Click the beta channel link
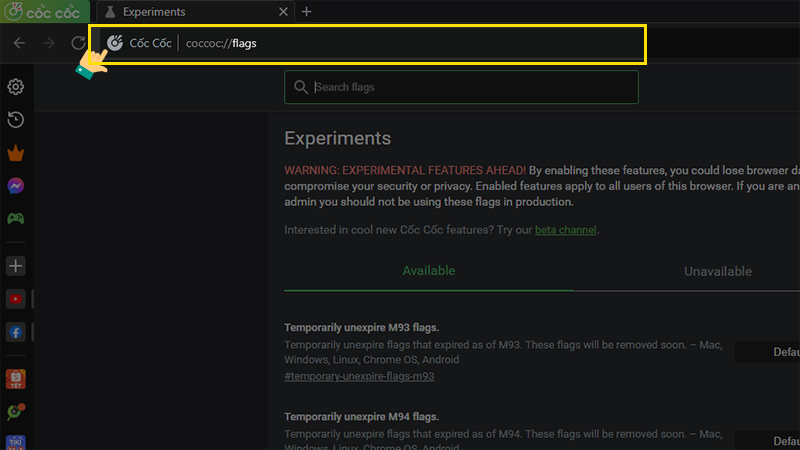 pos(565,230)
